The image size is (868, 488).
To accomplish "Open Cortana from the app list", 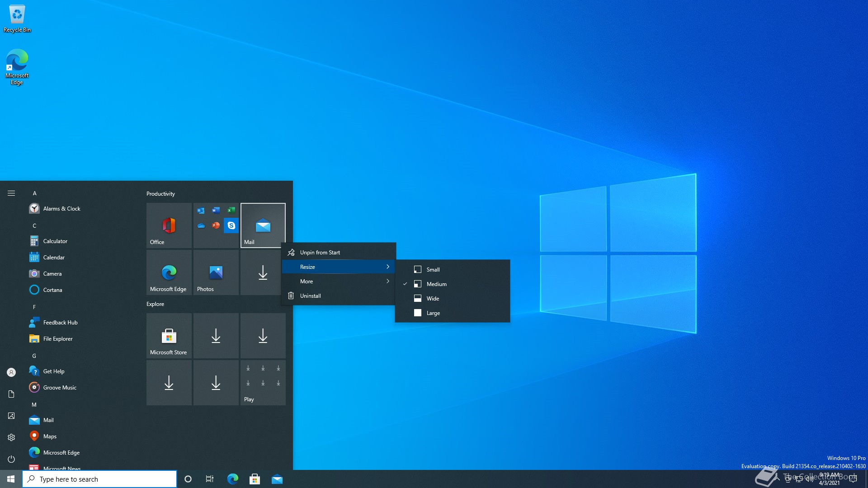I will (81, 290).
